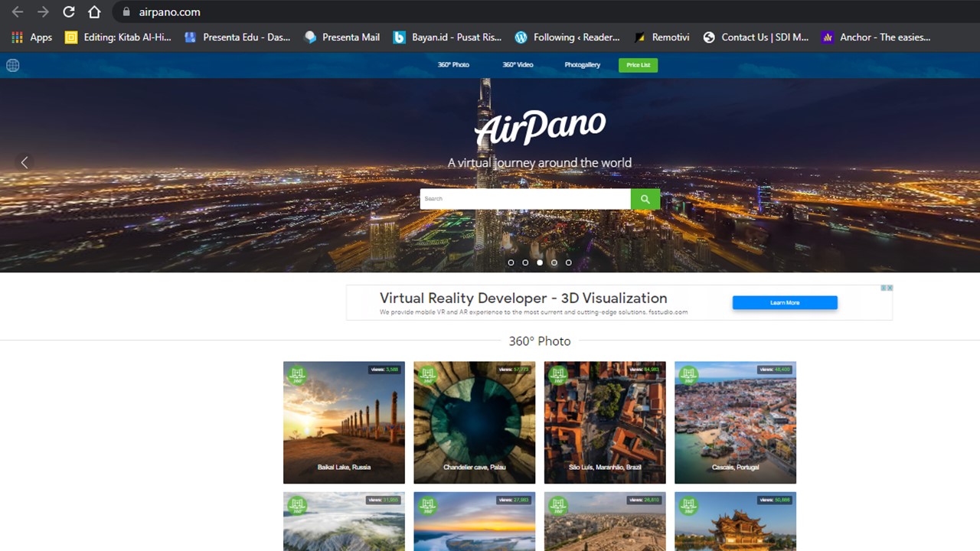Click into the AirPano search field
This screenshot has height=551, width=980.
click(x=525, y=199)
